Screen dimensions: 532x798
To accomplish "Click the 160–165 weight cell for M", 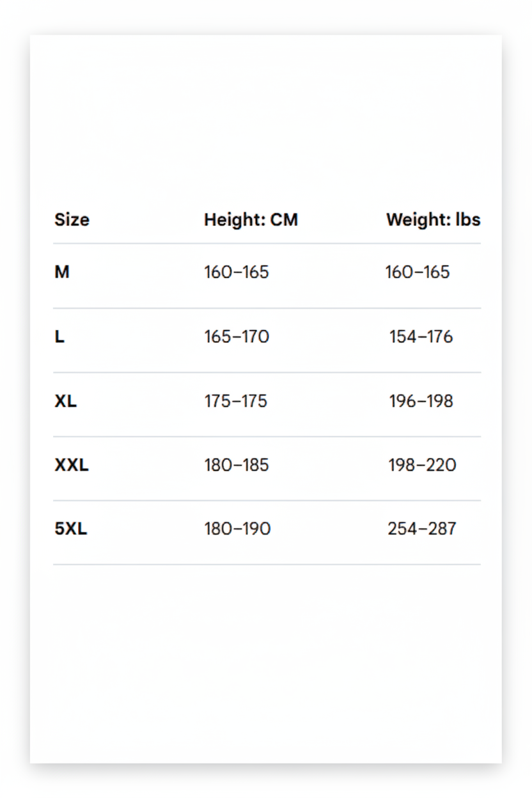I will click(x=418, y=272).
